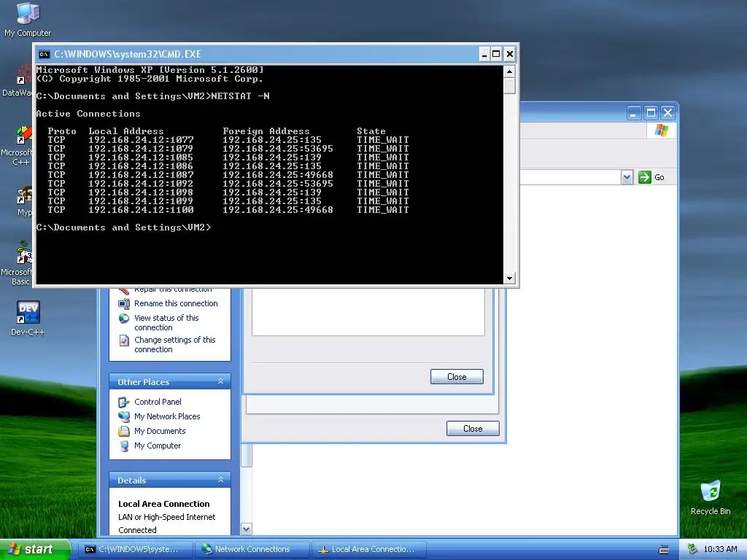
Task: Click the State column header
Action: coord(371,131)
